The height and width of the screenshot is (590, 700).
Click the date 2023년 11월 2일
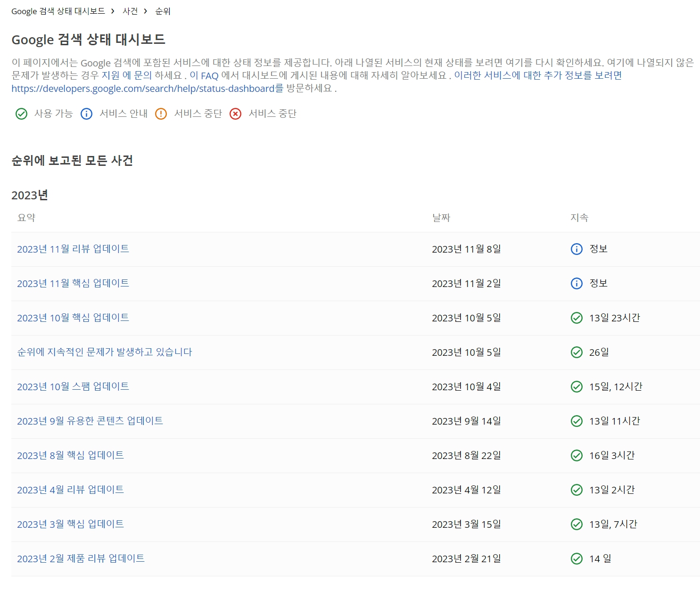click(x=466, y=284)
